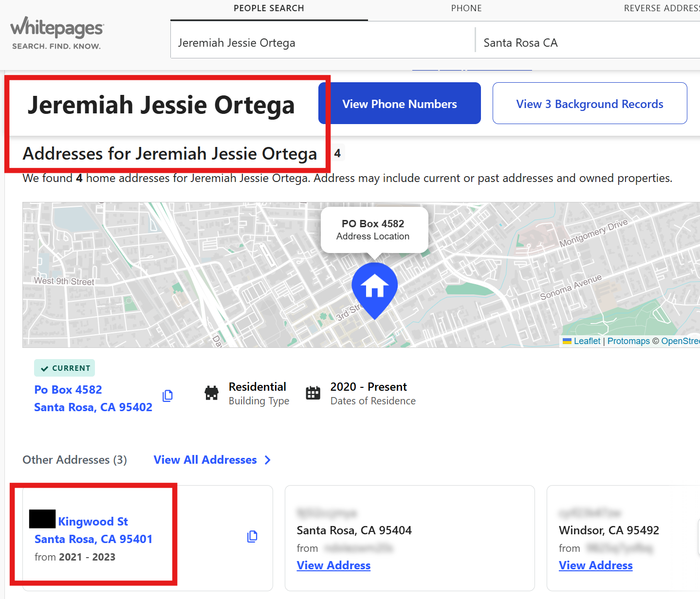Click View All Addresses link
This screenshot has width=700, height=599.
click(205, 460)
